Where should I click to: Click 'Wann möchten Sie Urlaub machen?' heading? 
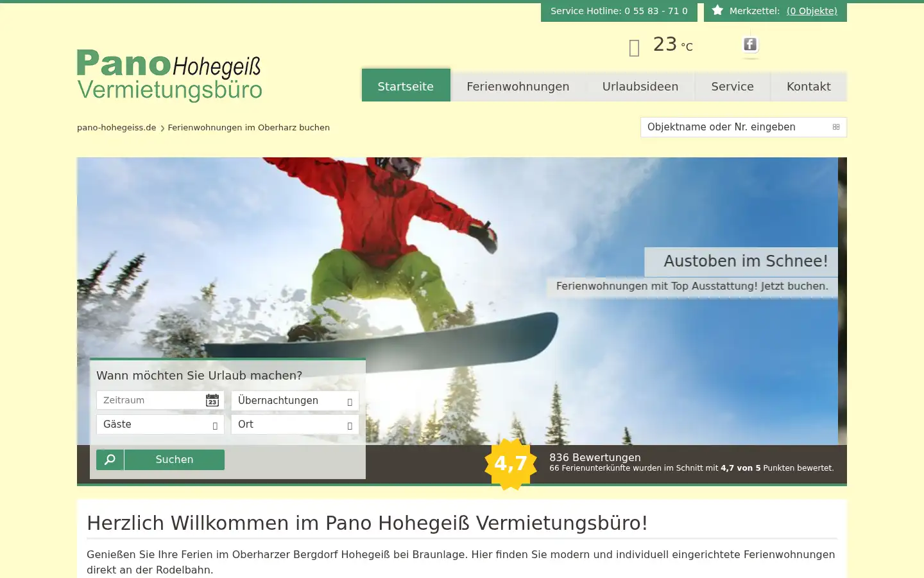pos(199,376)
